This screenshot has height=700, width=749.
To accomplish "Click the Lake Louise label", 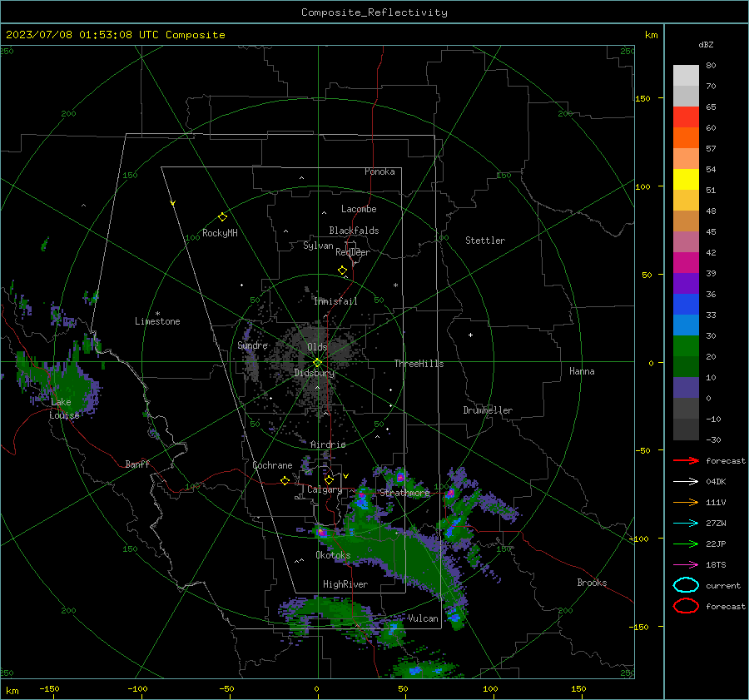I will pos(64,409).
